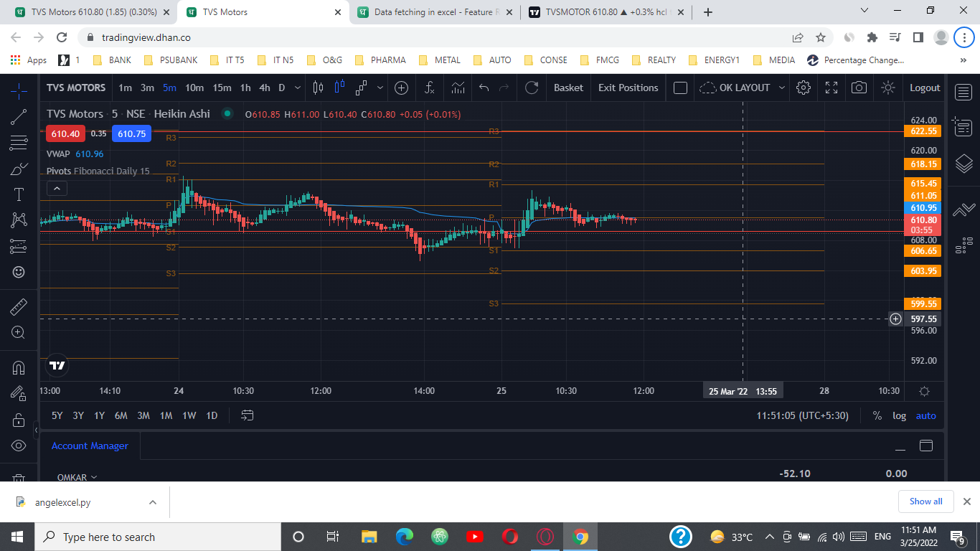The width and height of the screenshot is (980, 551).
Task: Open the Fibonacci retracement tools
Action: [19, 143]
